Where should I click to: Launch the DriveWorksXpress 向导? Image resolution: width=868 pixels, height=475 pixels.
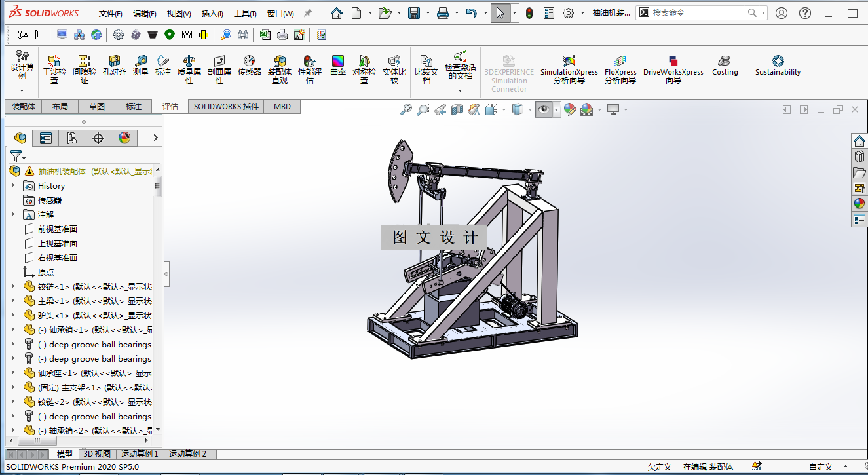tap(673, 69)
